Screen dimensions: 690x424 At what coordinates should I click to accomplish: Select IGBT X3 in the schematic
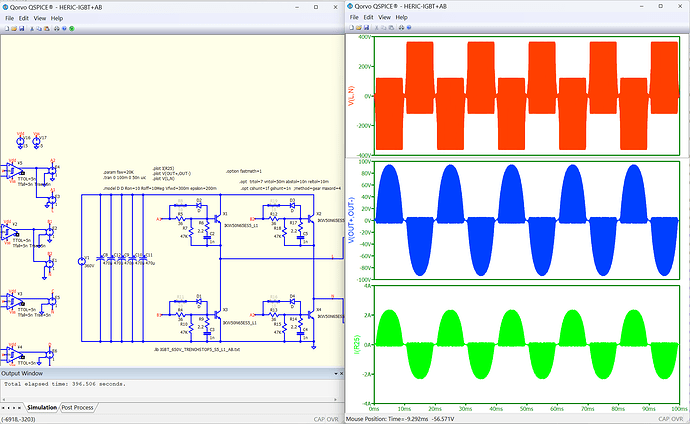217,314
